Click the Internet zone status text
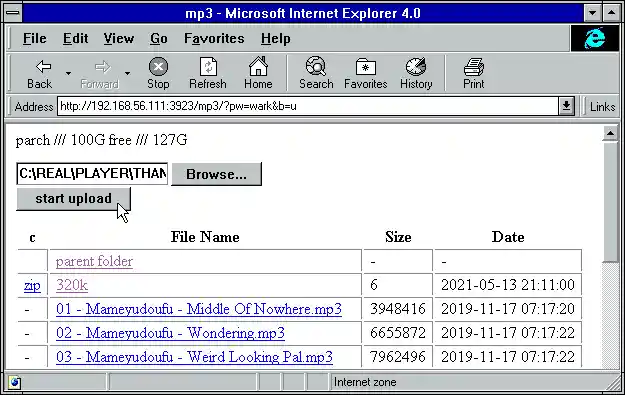The image size is (625, 395). pyautogui.click(x=365, y=382)
